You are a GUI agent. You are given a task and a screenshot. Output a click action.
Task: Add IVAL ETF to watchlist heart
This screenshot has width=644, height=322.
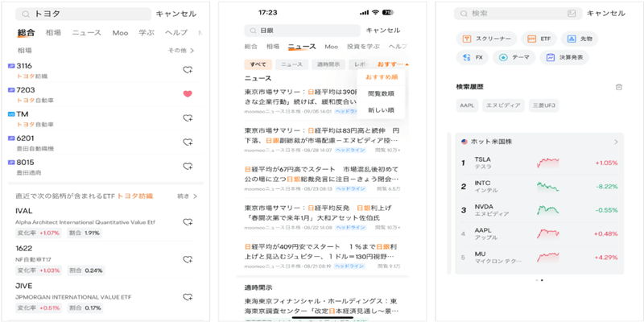click(x=188, y=222)
